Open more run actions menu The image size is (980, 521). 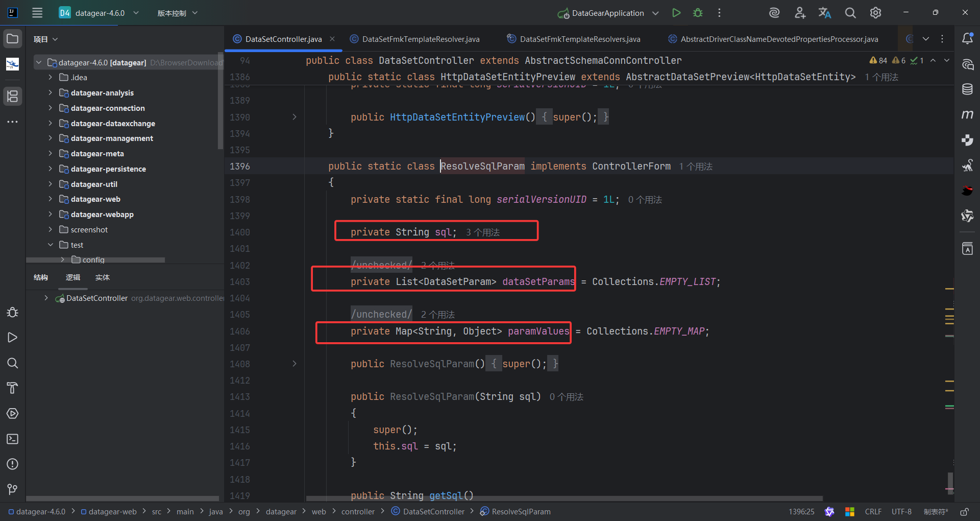pos(719,13)
